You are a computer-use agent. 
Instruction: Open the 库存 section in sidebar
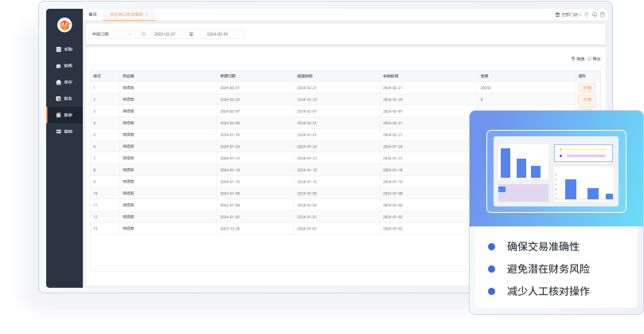coord(64,82)
